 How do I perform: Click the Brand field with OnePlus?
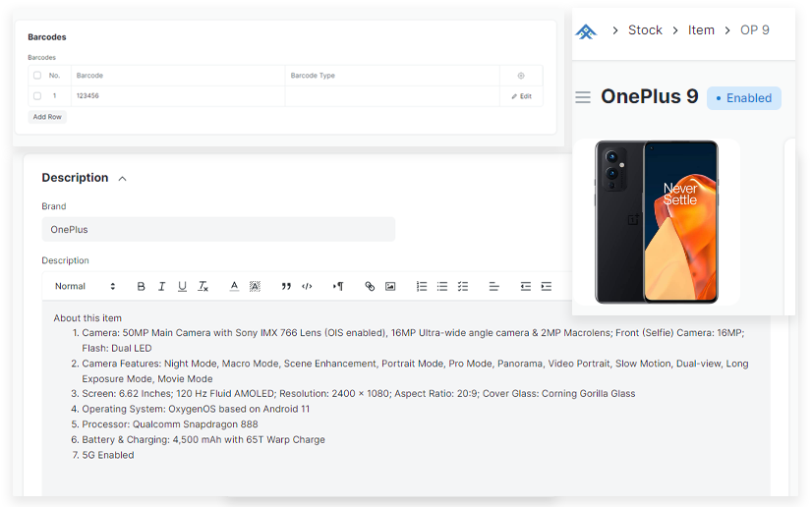pos(218,229)
